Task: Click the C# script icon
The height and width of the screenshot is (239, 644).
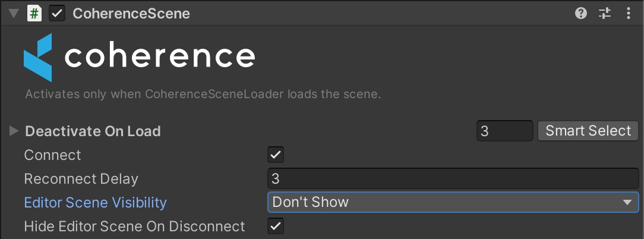Action: (35, 13)
